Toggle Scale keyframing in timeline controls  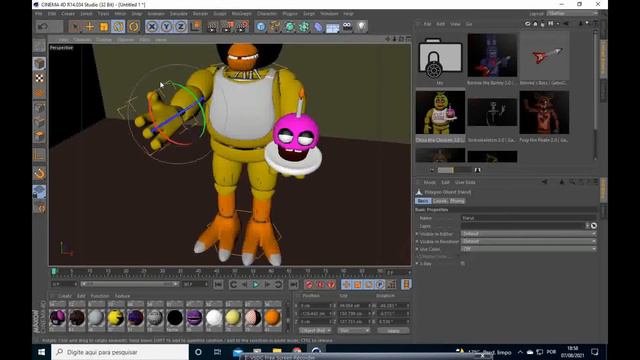tap(358, 284)
